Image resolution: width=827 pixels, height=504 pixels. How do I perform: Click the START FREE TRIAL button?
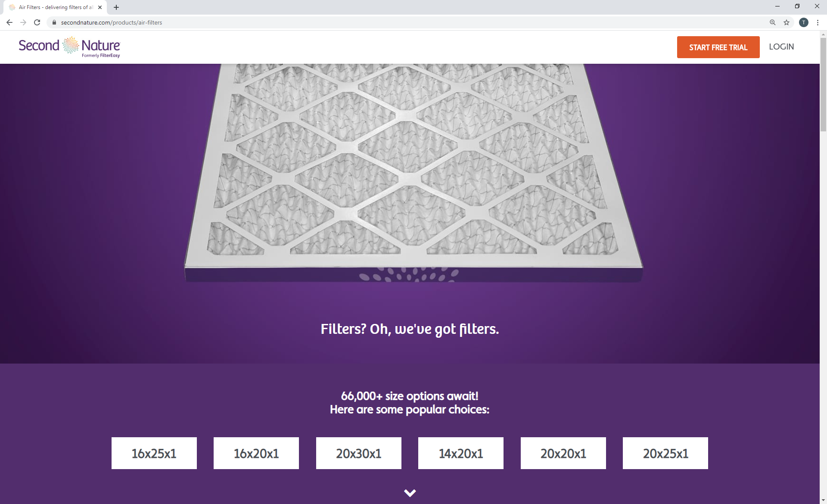coord(718,47)
